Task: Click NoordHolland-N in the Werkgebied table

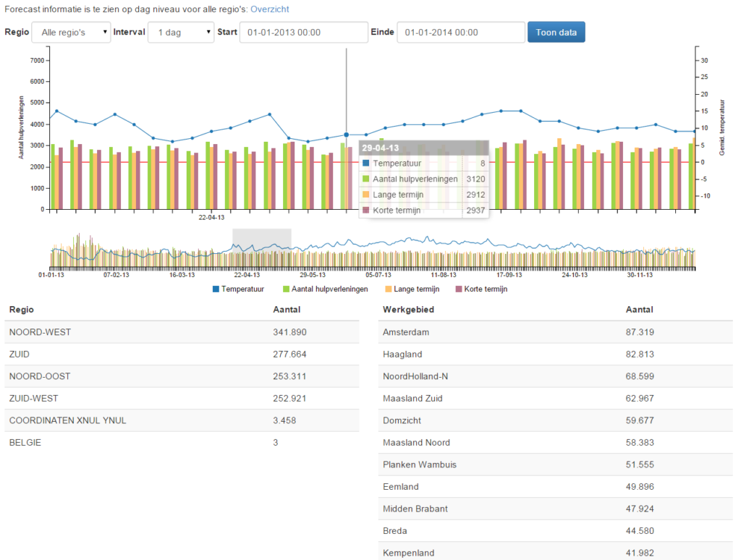Action: (x=415, y=376)
